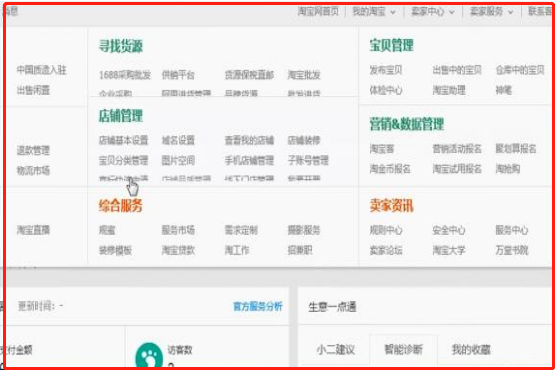This screenshot has width=556, height=371.
Task: Open 域名设置 under 店铺管理
Action: tap(178, 140)
